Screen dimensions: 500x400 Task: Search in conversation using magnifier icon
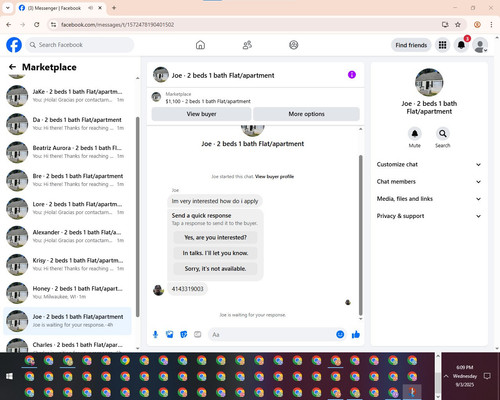click(443, 134)
